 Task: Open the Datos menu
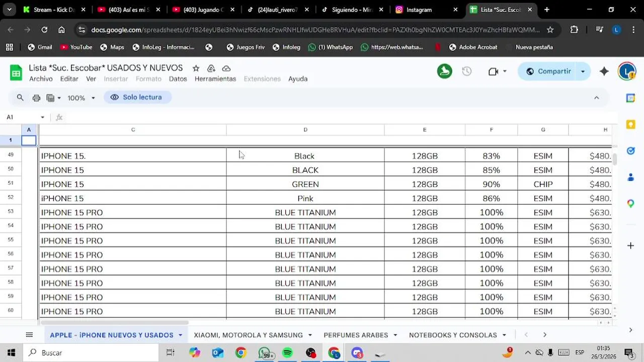pyautogui.click(x=178, y=79)
